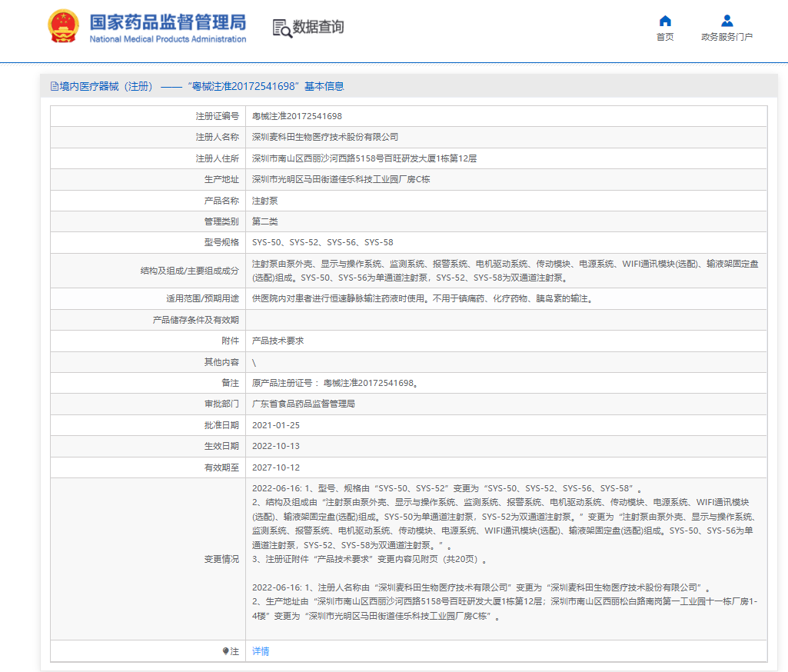Click effective date 2022-10-13
The image size is (788, 672).
pos(275,446)
